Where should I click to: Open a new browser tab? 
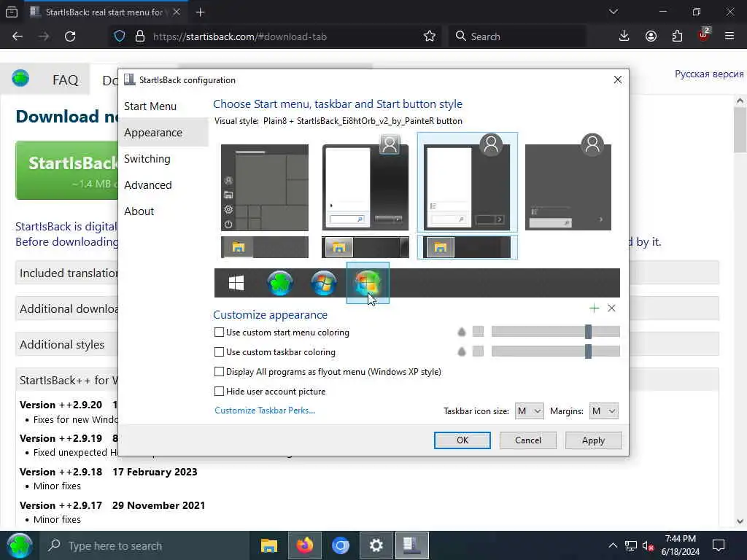(x=200, y=12)
